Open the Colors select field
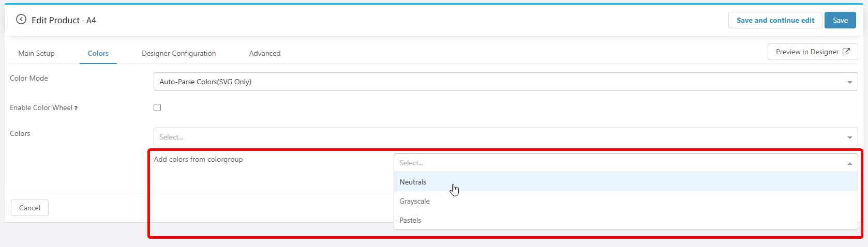Viewport: 868px width, 247px height. pyautogui.click(x=497, y=137)
